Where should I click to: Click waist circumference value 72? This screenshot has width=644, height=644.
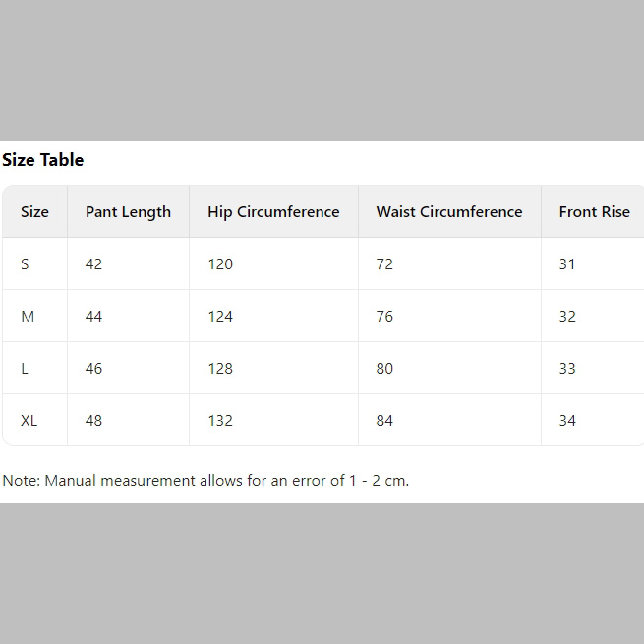[384, 264]
